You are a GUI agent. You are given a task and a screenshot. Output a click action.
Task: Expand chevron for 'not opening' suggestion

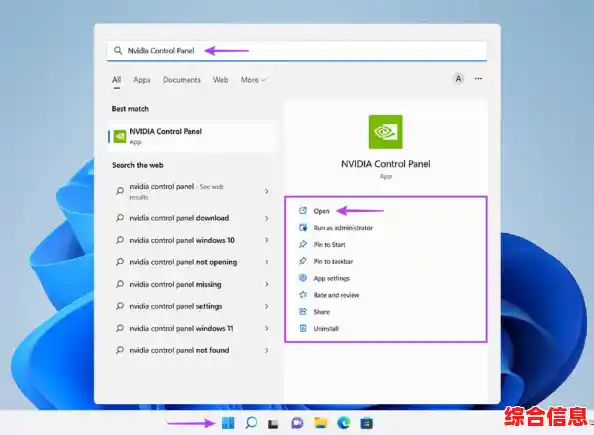[267, 262]
